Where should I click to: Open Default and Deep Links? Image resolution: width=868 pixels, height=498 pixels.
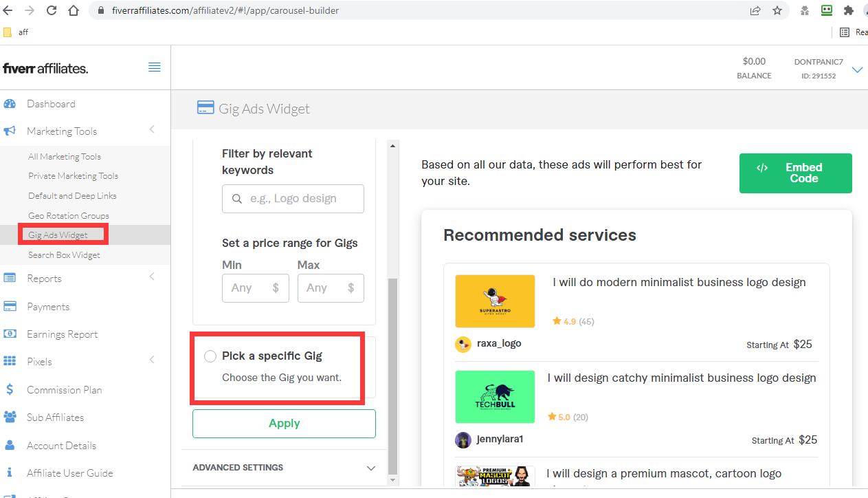[x=72, y=195]
